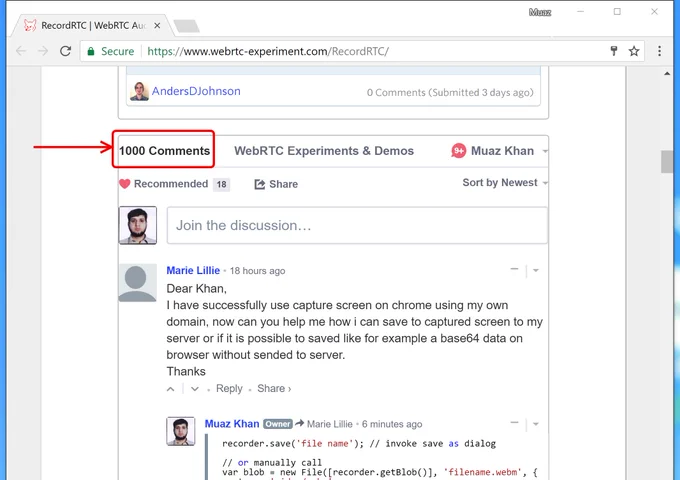This screenshot has height=480, width=680.
Task: Click '18 hours ago' timestamp
Action: 257,271
